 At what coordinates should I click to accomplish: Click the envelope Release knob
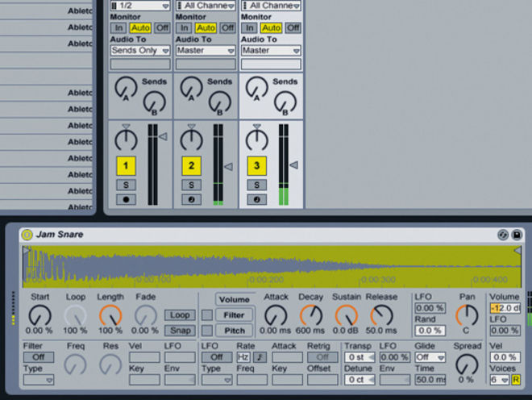coord(381,315)
